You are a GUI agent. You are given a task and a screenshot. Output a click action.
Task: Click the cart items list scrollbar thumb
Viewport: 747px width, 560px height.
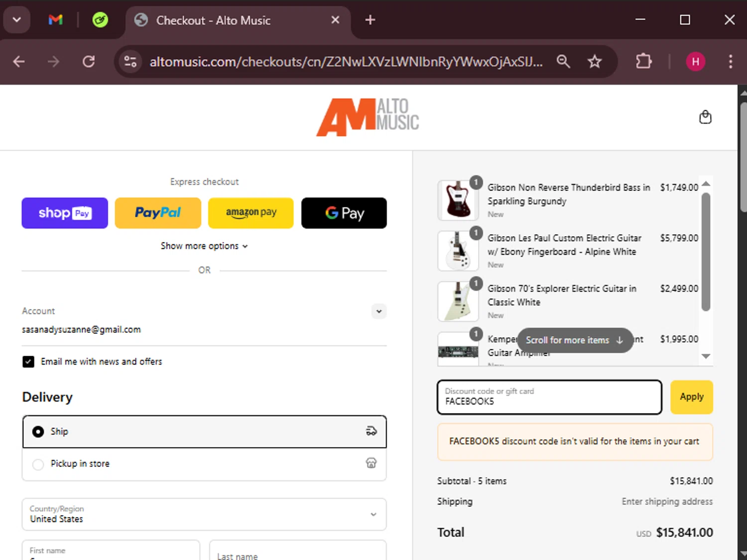pos(706,252)
